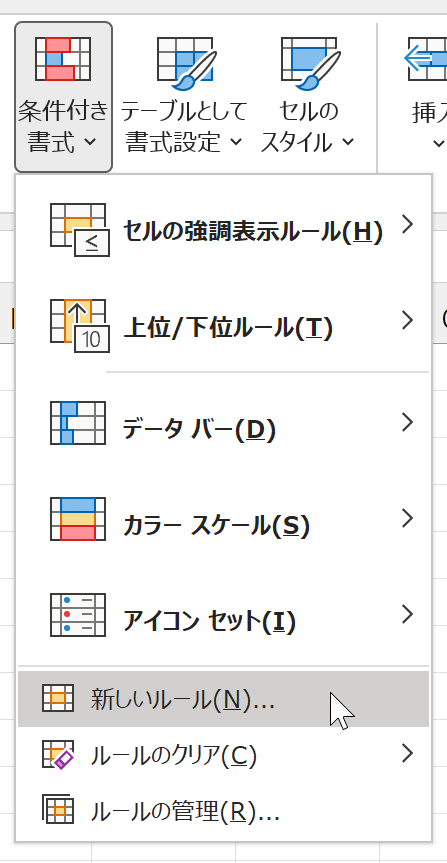Click the ルールの管理 icon

point(58,809)
